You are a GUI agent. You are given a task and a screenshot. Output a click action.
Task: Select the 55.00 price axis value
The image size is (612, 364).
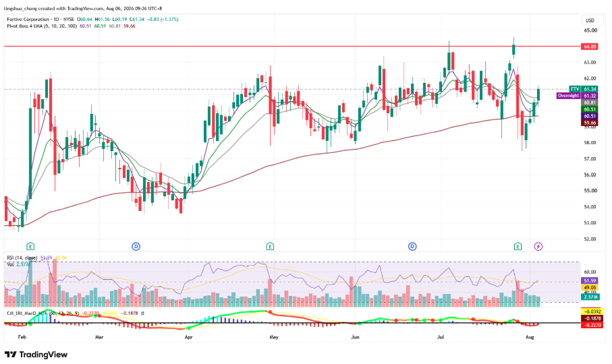point(590,191)
